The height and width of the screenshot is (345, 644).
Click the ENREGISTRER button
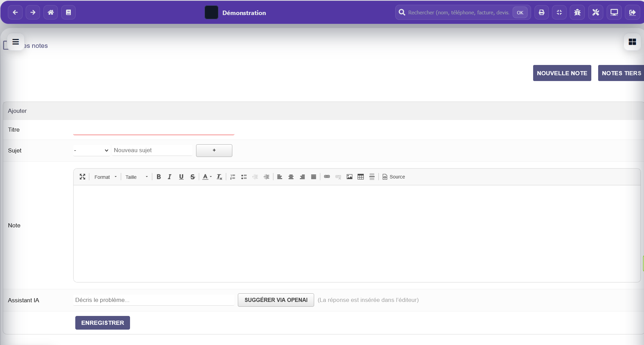tap(103, 323)
